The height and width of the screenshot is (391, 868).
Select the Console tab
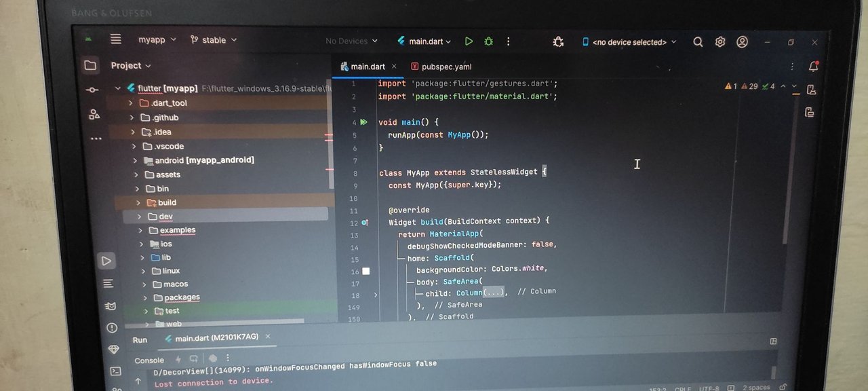[x=149, y=360]
